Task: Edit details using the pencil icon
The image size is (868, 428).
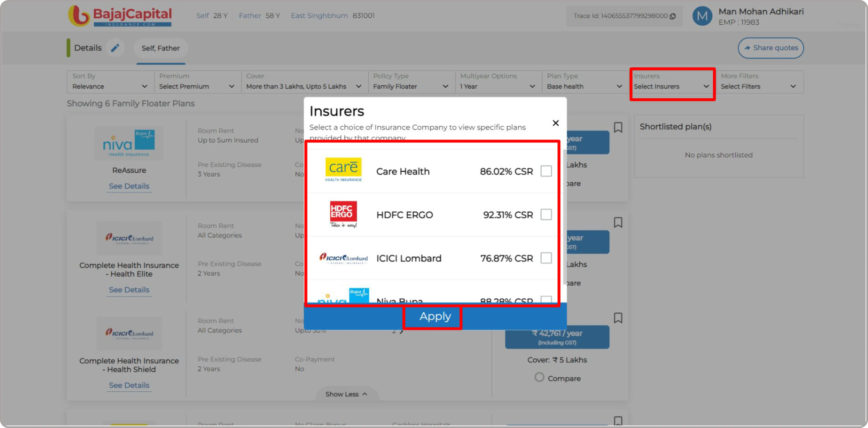Action: tap(115, 48)
